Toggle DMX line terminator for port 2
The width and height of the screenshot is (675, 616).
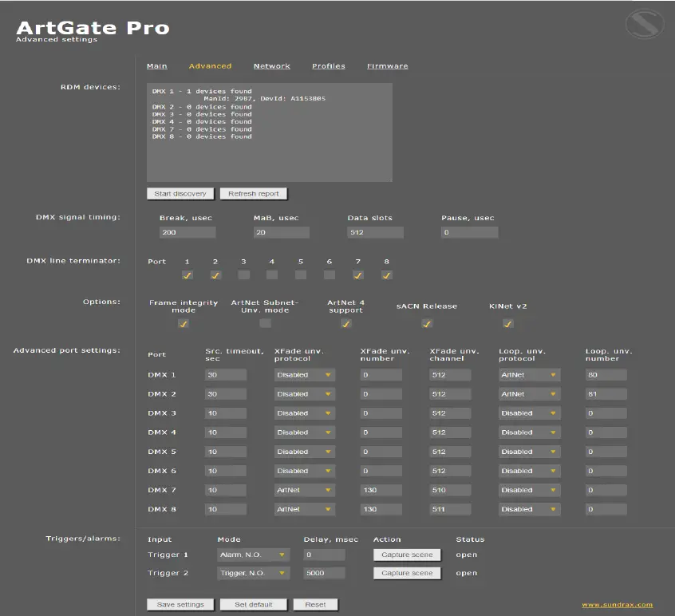coord(215,275)
